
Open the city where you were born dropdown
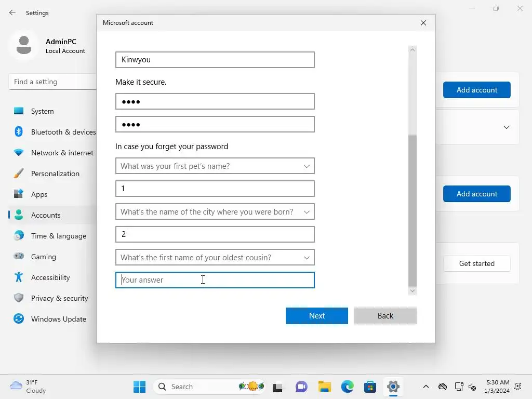click(x=215, y=212)
